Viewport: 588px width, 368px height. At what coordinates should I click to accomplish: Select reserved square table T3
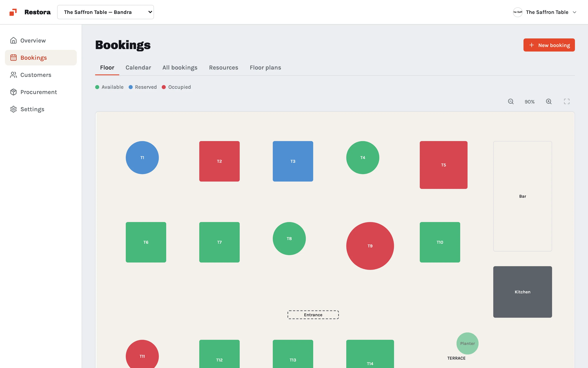coord(293,161)
